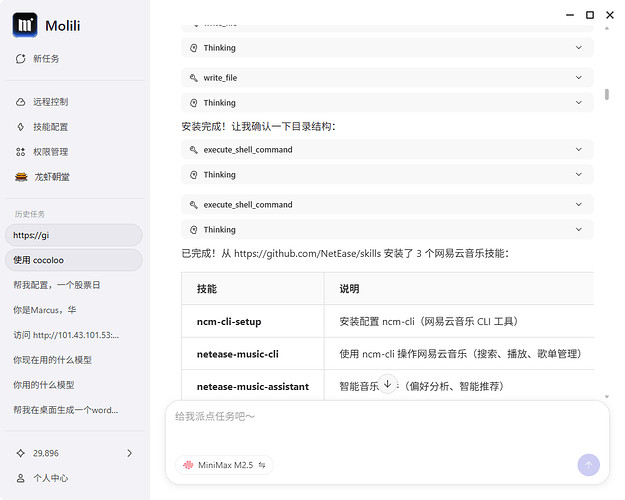Viewport: 625px width, 500px height.
Task: Click the vertical chat scrollbar thumb
Action: pyautogui.click(x=606, y=95)
